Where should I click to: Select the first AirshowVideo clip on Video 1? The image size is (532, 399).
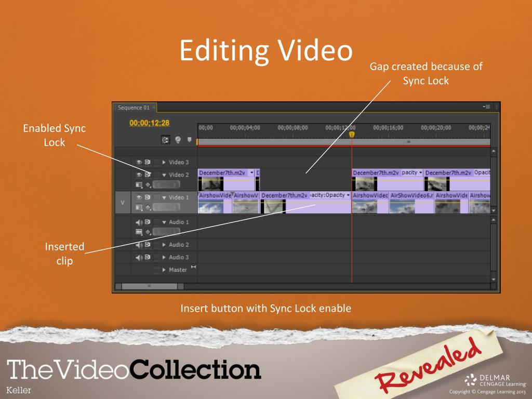(x=215, y=203)
